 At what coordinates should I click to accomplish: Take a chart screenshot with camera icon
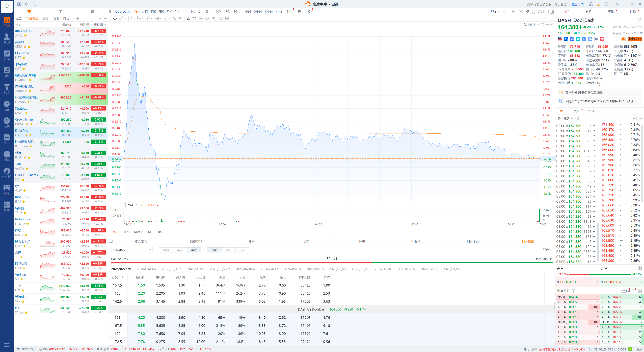pos(521,12)
